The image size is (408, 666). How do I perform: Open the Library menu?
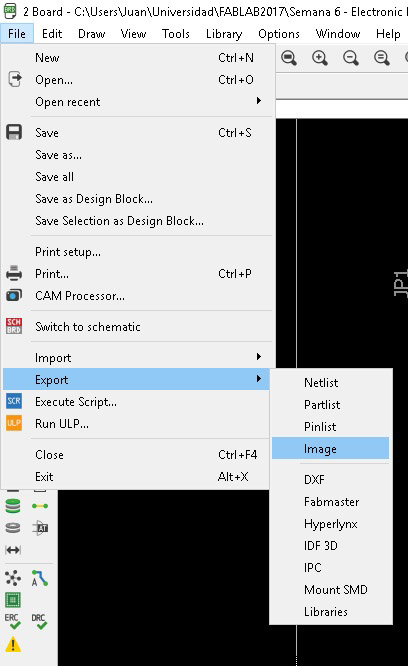(224, 34)
